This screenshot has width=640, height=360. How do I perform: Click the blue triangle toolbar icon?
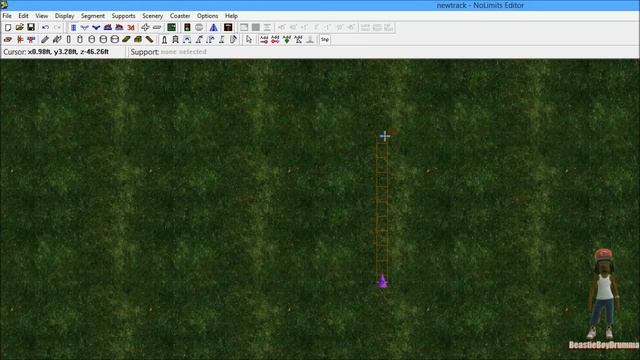click(213, 27)
